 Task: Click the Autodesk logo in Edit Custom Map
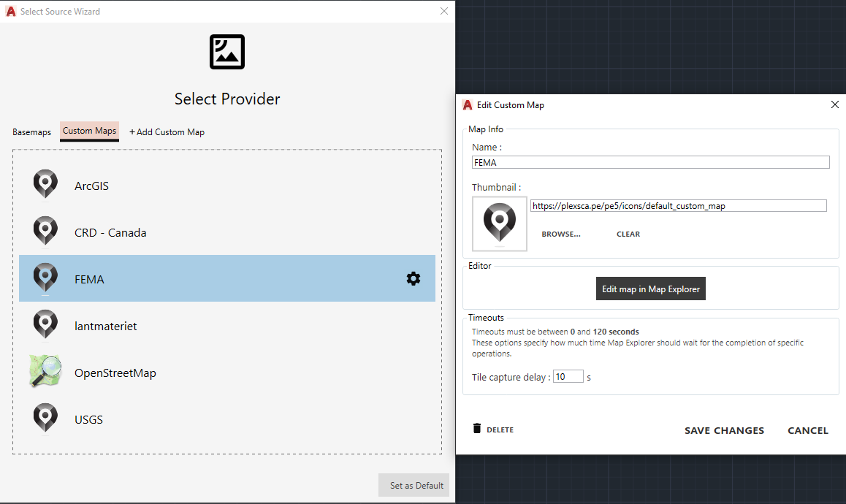(x=468, y=104)
